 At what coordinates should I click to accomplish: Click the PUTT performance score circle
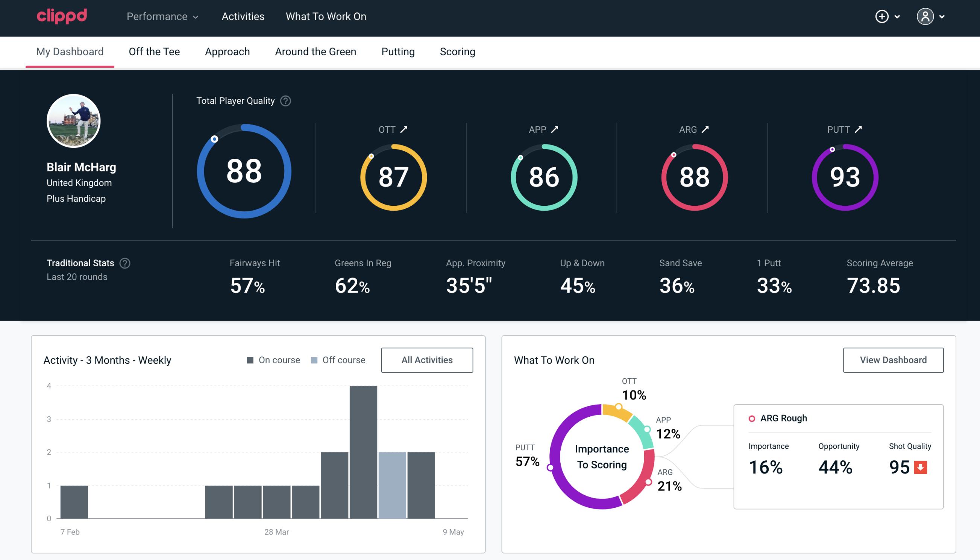tap(845, 176)
